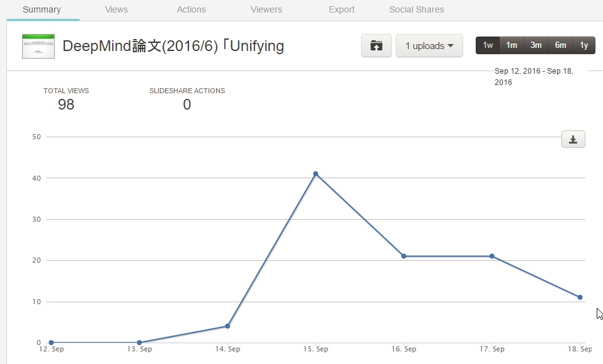Click the download chart data icon
The height and width of the screenshot is (364, 603).
572,139
